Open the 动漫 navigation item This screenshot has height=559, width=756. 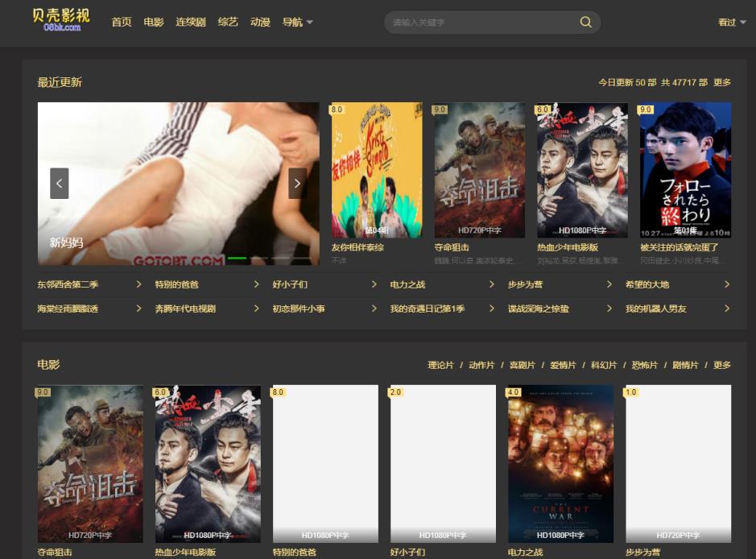point(260,22)
